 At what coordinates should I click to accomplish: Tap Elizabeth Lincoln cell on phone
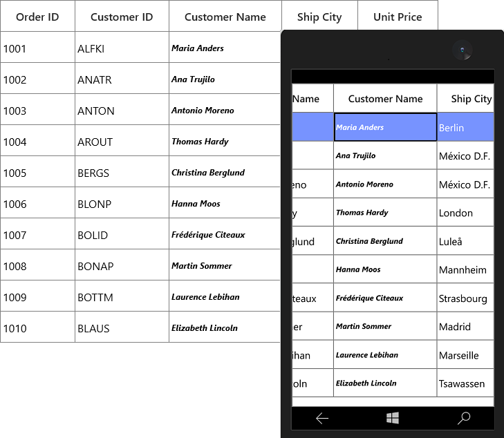(385, 383)
